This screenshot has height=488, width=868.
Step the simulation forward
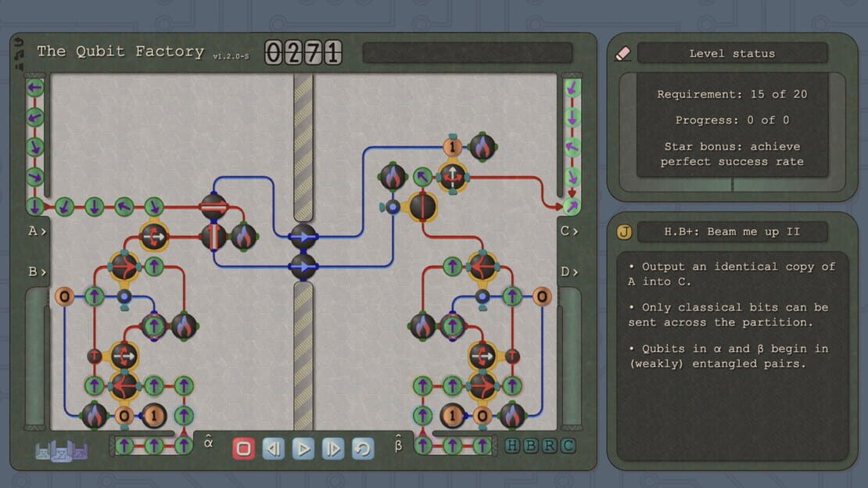pos(332,448)
